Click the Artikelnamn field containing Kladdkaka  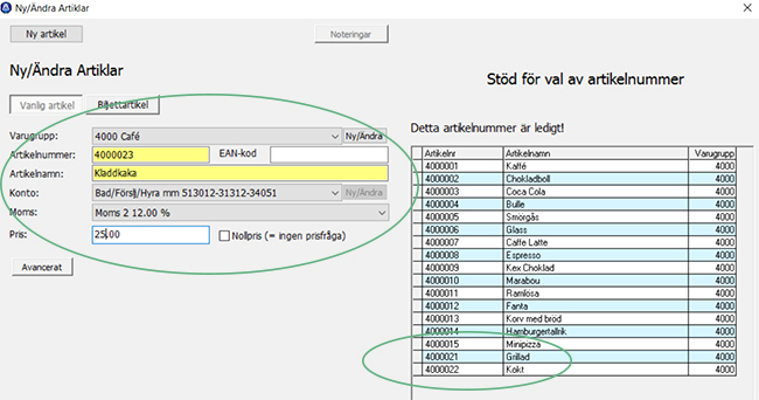(240, 173)
